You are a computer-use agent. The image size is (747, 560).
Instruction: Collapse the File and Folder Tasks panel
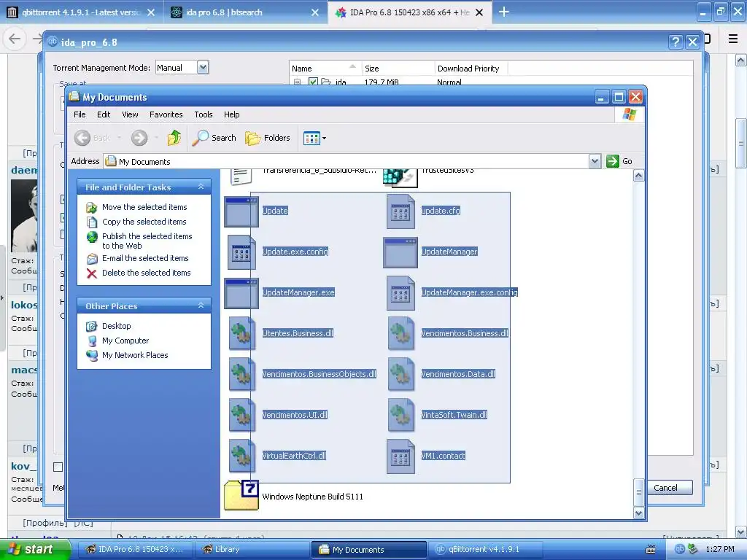coord(201,187)
